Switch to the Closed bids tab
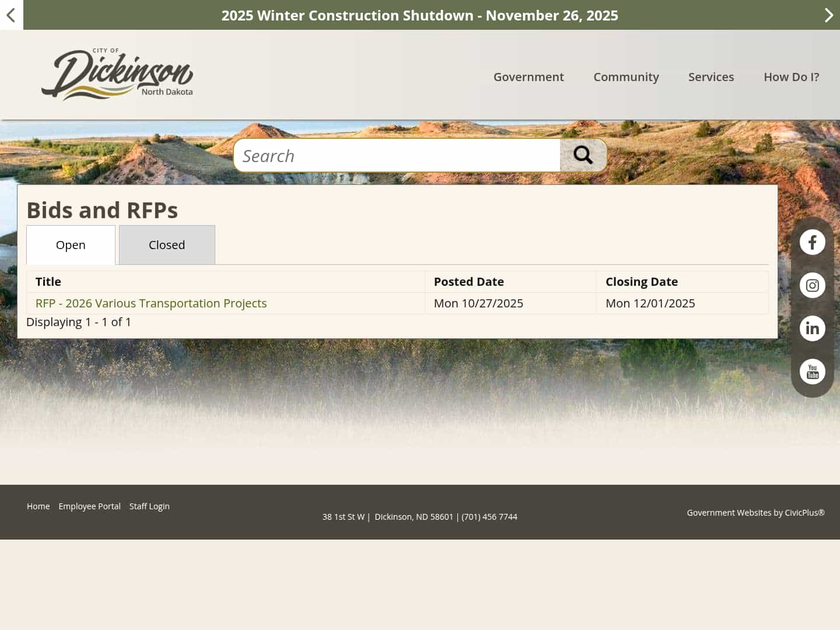The height and width of the screenshot is (630, 840). (x=167, y=244)
